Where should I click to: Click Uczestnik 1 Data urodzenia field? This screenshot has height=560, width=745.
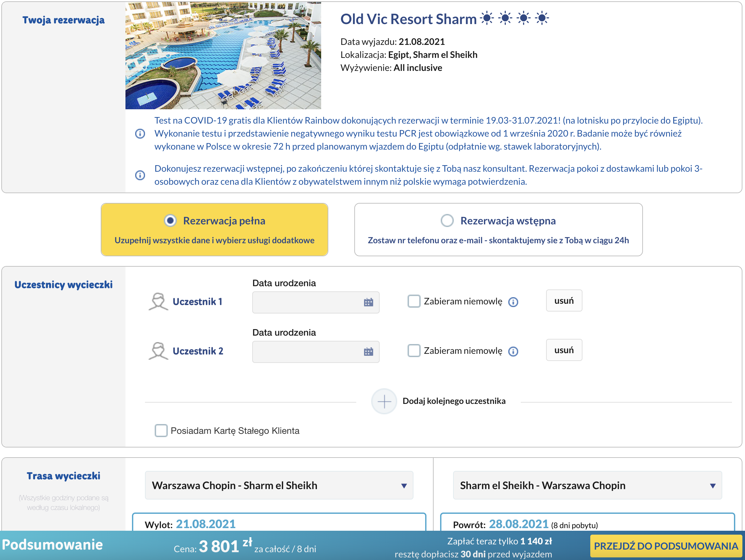tap(316, 302)
